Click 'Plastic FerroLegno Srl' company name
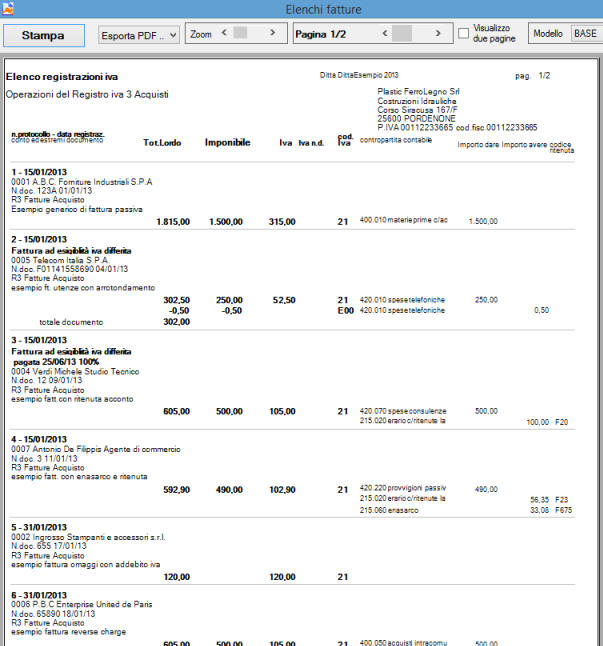603x646 pixels. click(418, 91)
